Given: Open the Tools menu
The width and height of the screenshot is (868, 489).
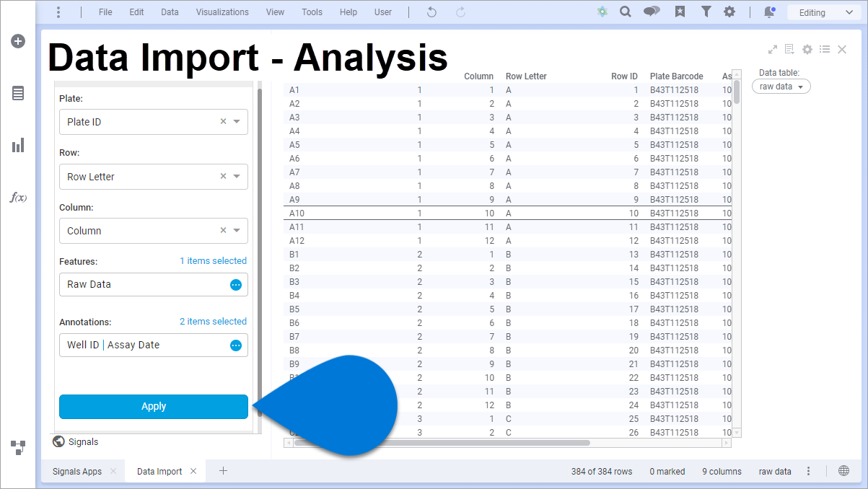Looking at the screenshot, I should coord(312,12).
